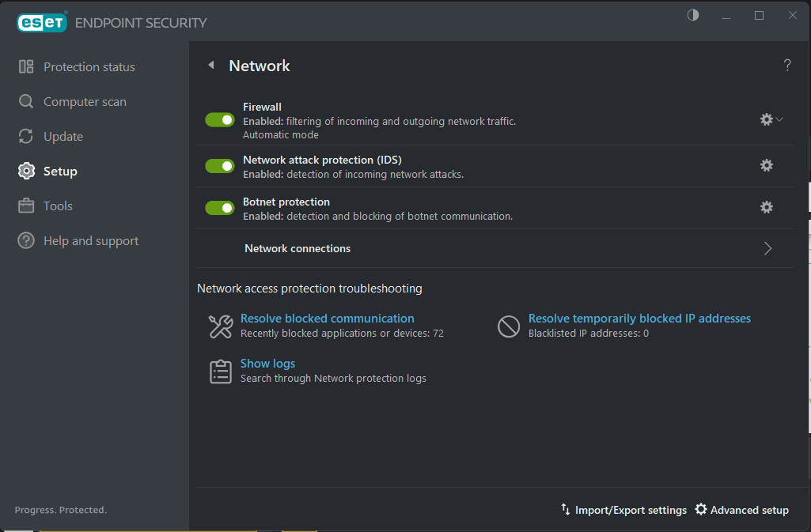The height and width of the screenshot is (532, 811).
Task: Click the Import/Export arrows icon
Action: point(565,509)
